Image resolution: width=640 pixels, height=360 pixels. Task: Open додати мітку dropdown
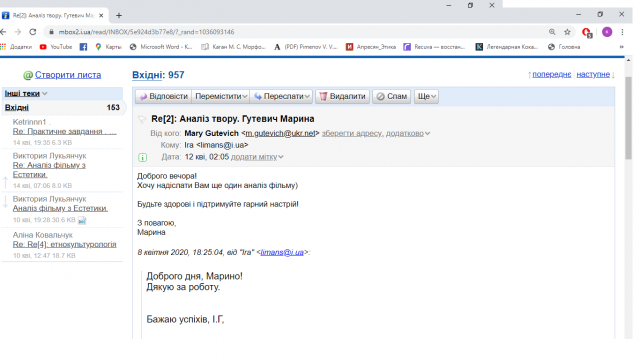coord(257,157)
